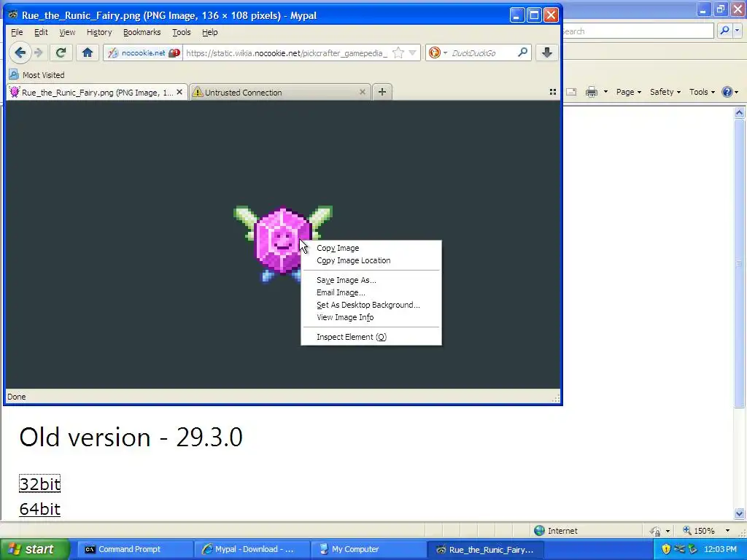Bookmark this page with the star icon
The height and width of the screenshot is (560, 747).
tap(398, 52)
